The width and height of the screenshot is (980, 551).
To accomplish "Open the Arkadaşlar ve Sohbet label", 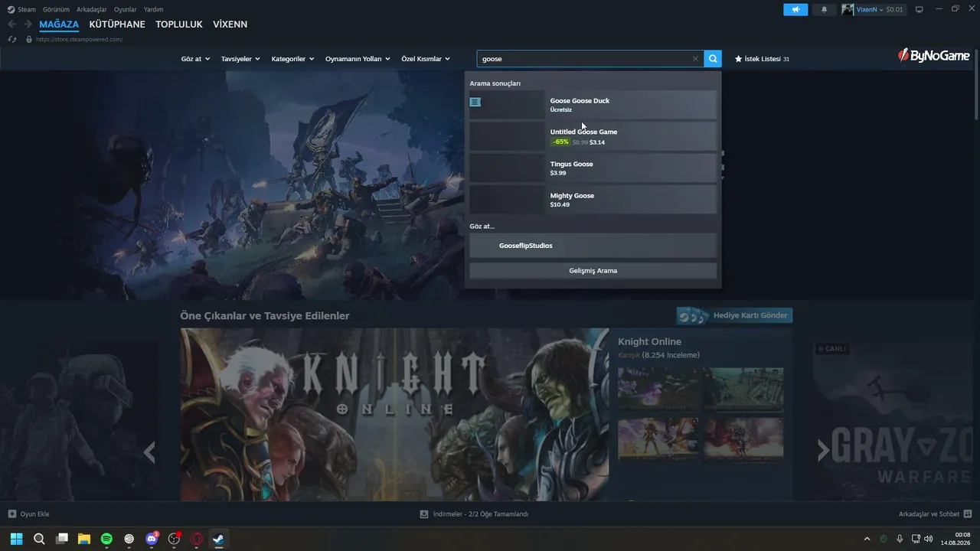I will [929, 514].
